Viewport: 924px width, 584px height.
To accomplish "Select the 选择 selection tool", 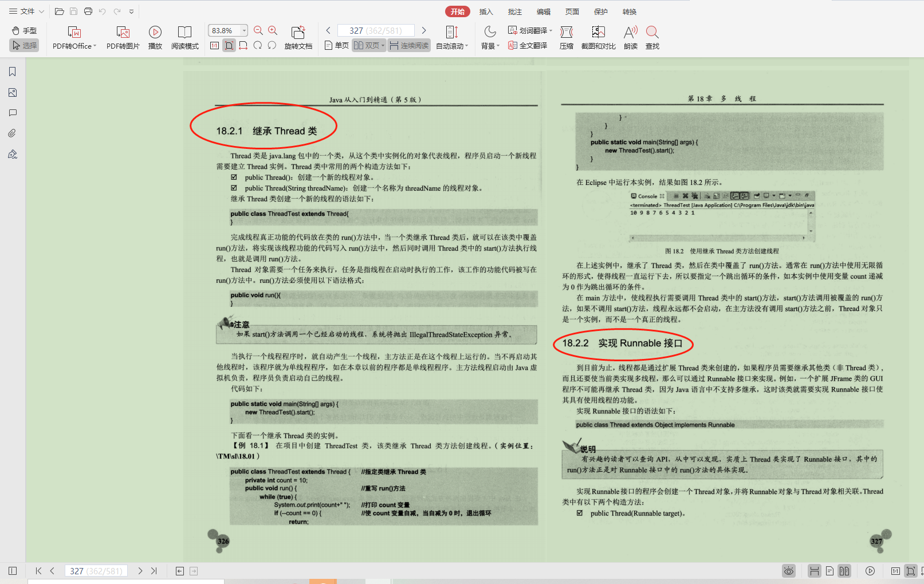I will 24,45.
